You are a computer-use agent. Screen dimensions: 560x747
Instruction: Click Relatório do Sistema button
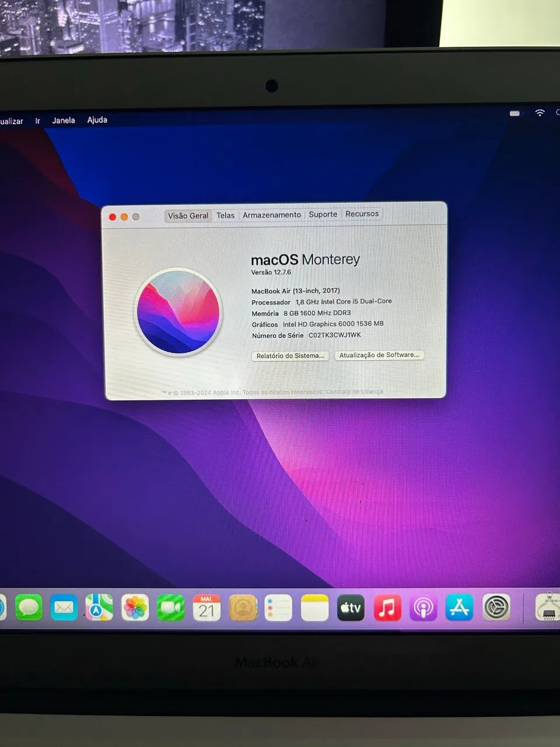point(290,355)
